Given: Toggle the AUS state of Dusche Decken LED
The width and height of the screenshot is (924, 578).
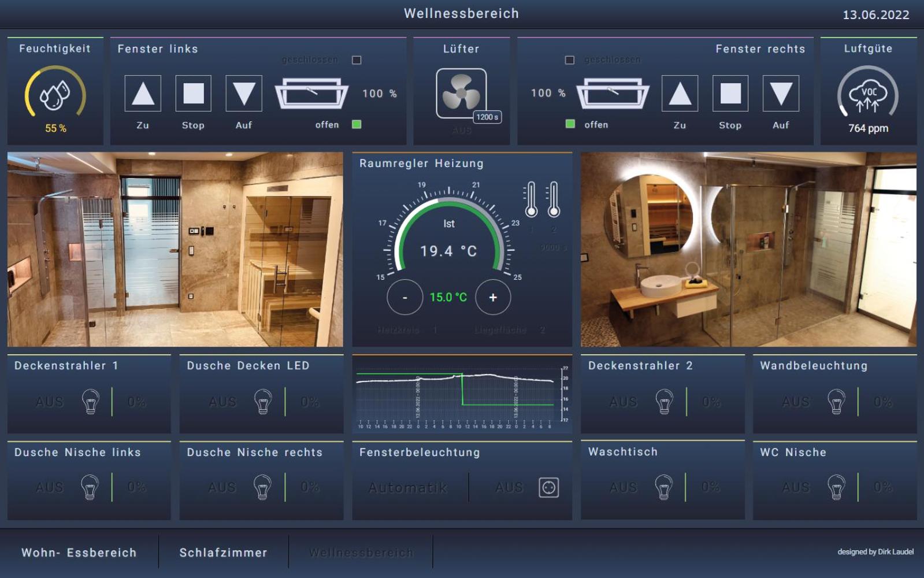Looking at the screenshot, I should click(x=222, y=402).
